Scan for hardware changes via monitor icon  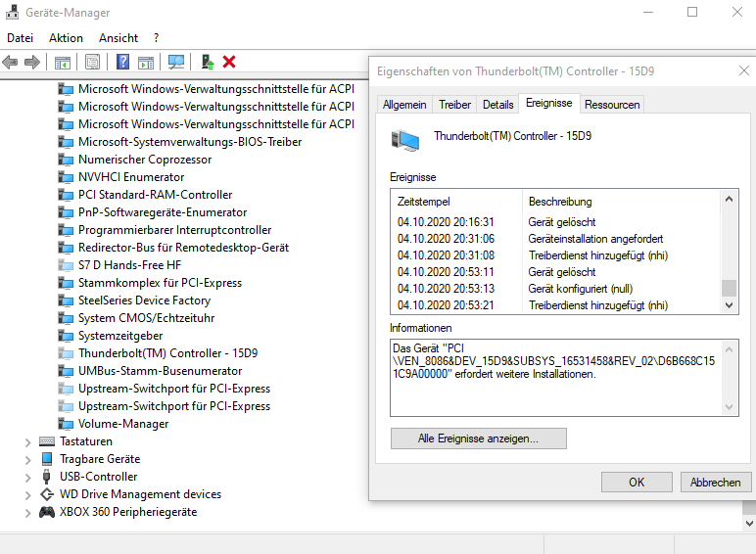(176, 62)
